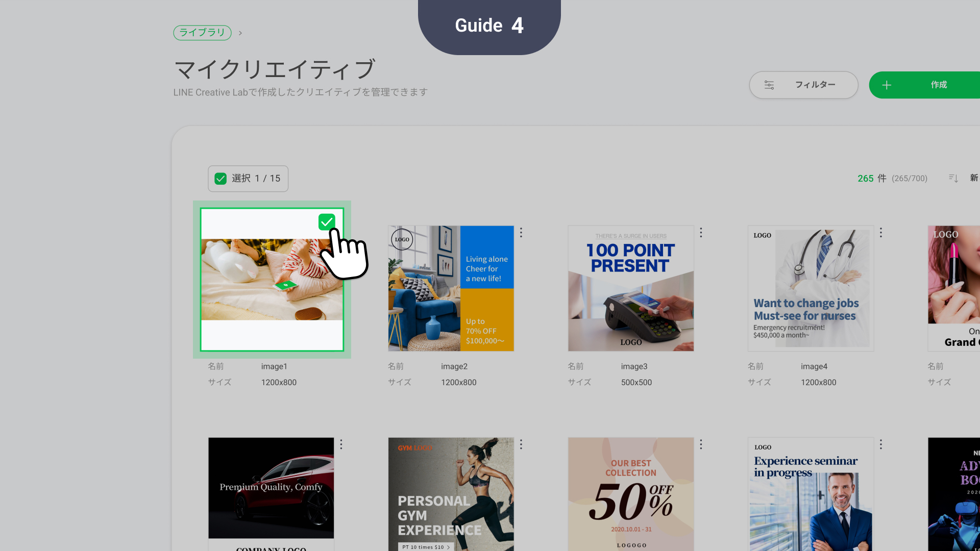Image resolution: width=980 pixels, height=551 pixels.
Task: Open more options menu for image2
Action: (521, 233)
